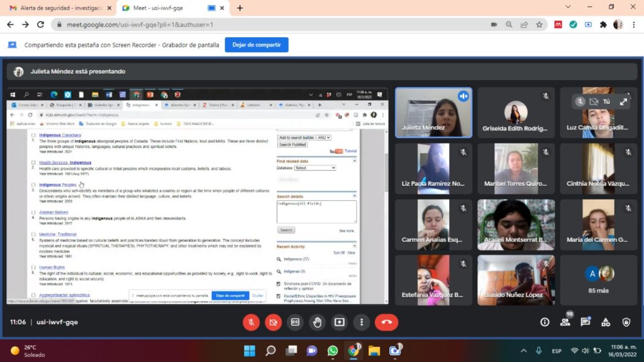Open the taskbar Search
This screenshot has height=362, width=644.
pos(270,351)
